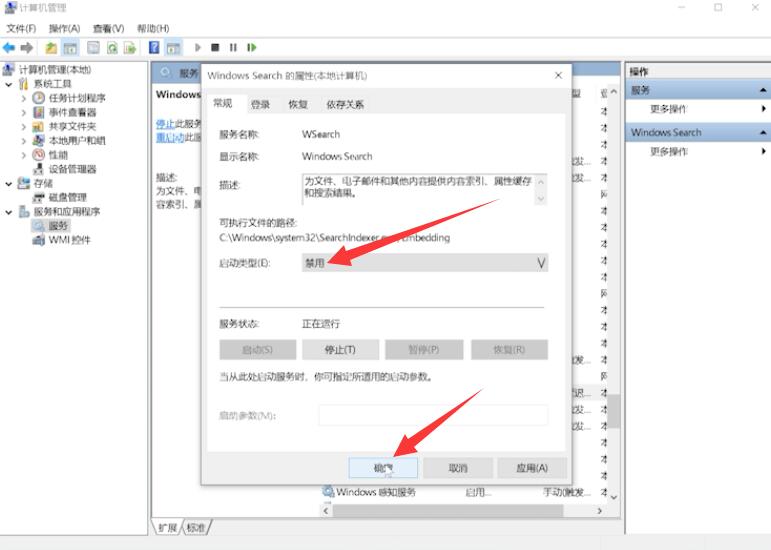Select 设备管理器 in the tree

72,169
